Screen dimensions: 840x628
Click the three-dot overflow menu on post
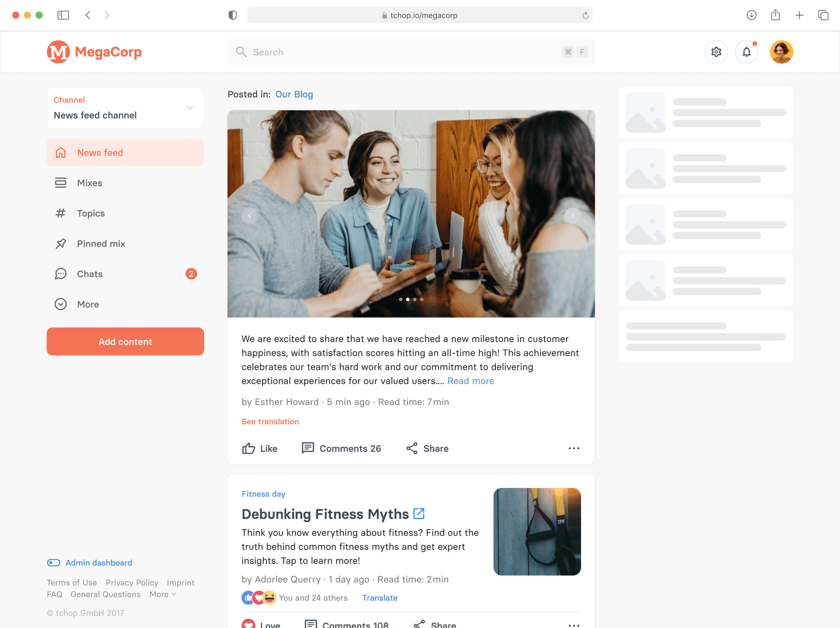tap(574, 449)
